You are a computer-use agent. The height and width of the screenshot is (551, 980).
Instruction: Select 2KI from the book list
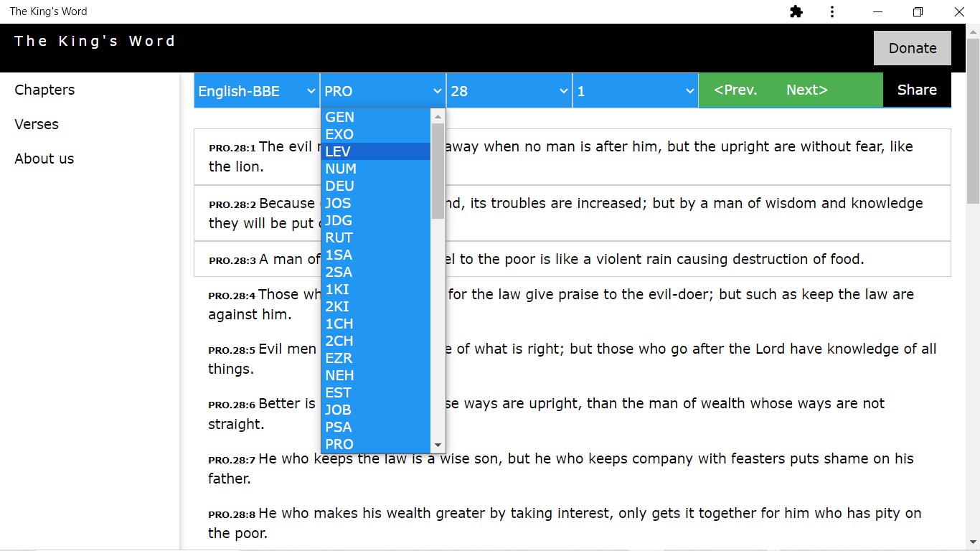[376, 306]
